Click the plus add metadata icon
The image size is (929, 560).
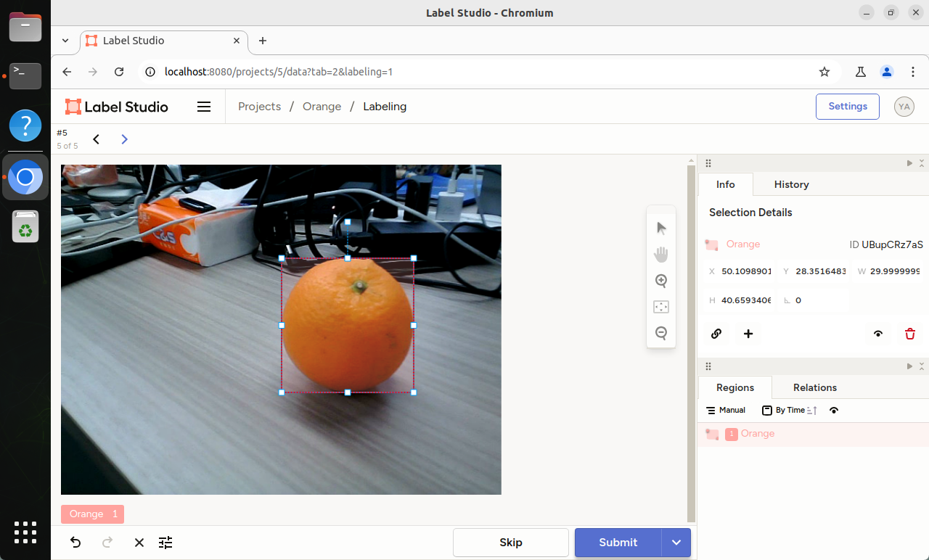coord(748,334)
